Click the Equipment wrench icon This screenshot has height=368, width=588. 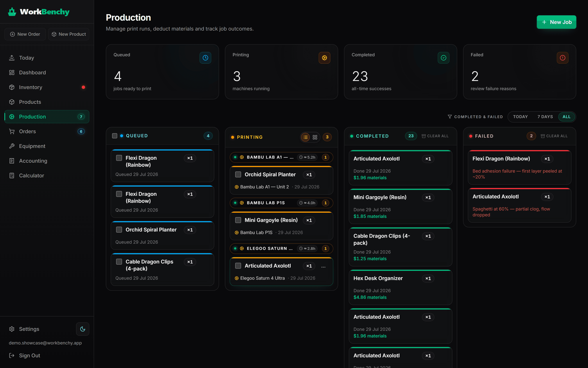tap(12, 146)
